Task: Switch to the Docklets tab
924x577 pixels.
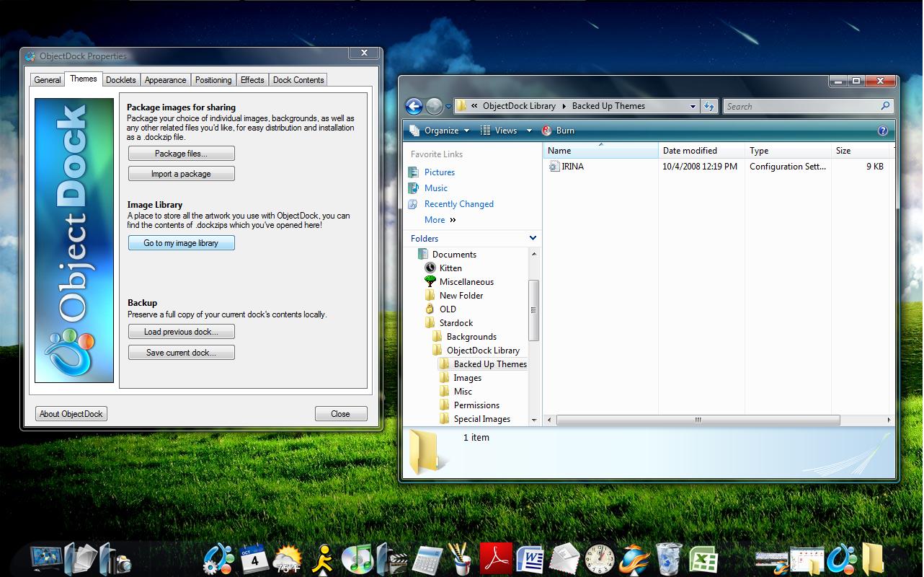Action: click(121, 80)
